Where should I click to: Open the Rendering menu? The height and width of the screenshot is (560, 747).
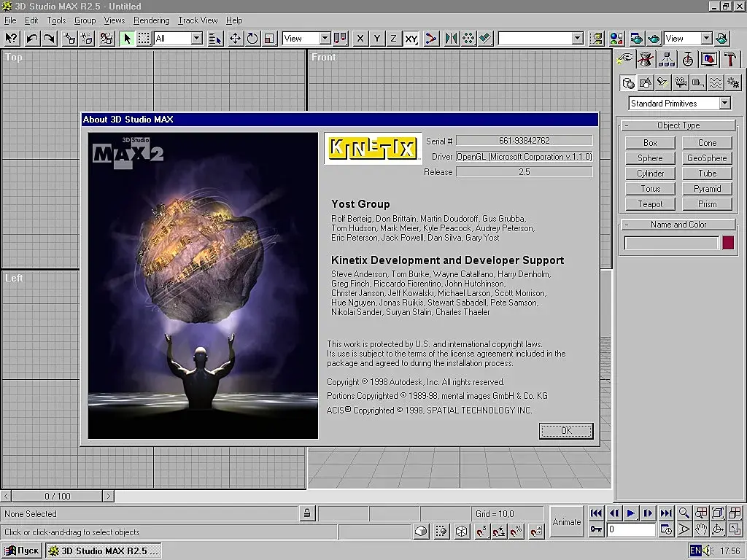click(x=152, y=20)
